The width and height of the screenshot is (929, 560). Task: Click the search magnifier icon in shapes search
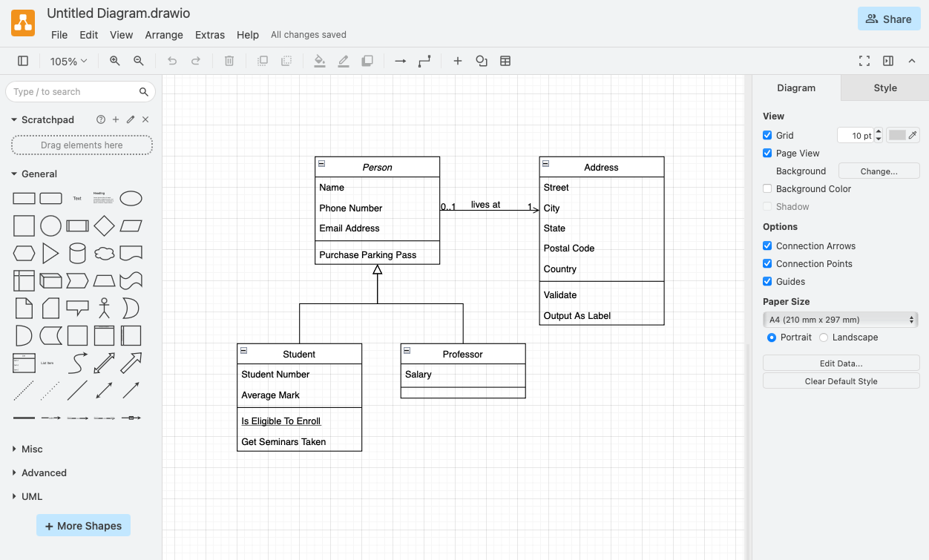pyautogui.click(x=144, y=92)
